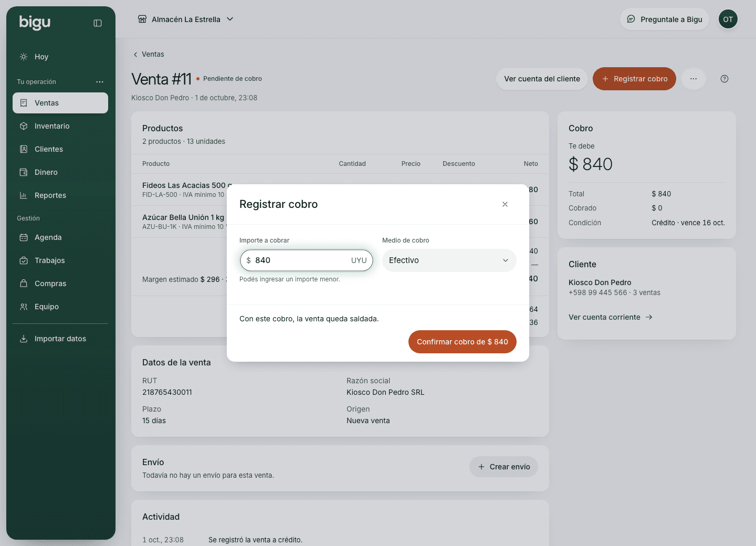Screen dimensions: 756x546
Task: Click the Importar datos download icon
Action: tap(24, 339)
